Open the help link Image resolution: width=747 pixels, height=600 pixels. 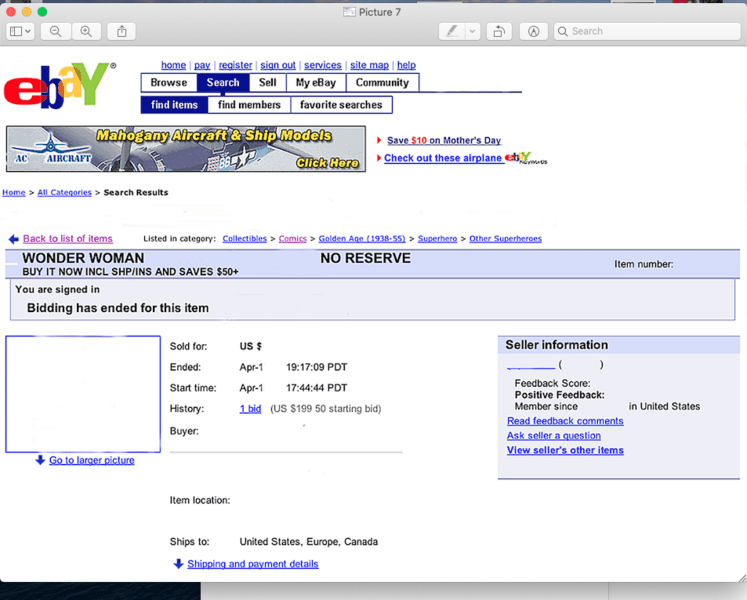pyautogui.click(x=406, y=65)
